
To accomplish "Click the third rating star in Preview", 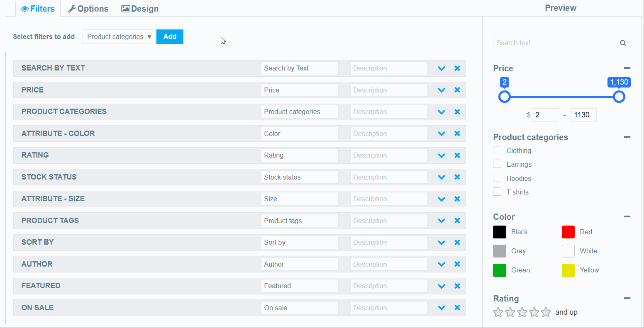I will point(522,312).
